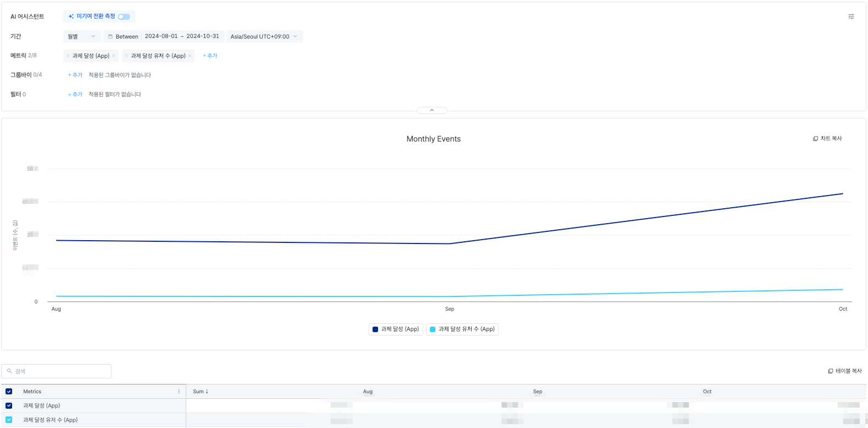
Task: Click the copy icon next to 테이블 복사
Action: [x=831, y=371]
